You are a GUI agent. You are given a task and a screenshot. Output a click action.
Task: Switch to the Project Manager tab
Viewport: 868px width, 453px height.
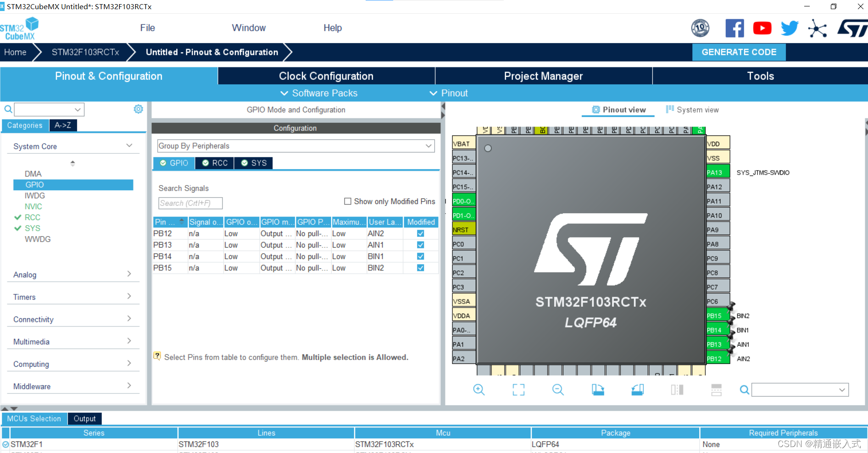[x=544, y=76]
